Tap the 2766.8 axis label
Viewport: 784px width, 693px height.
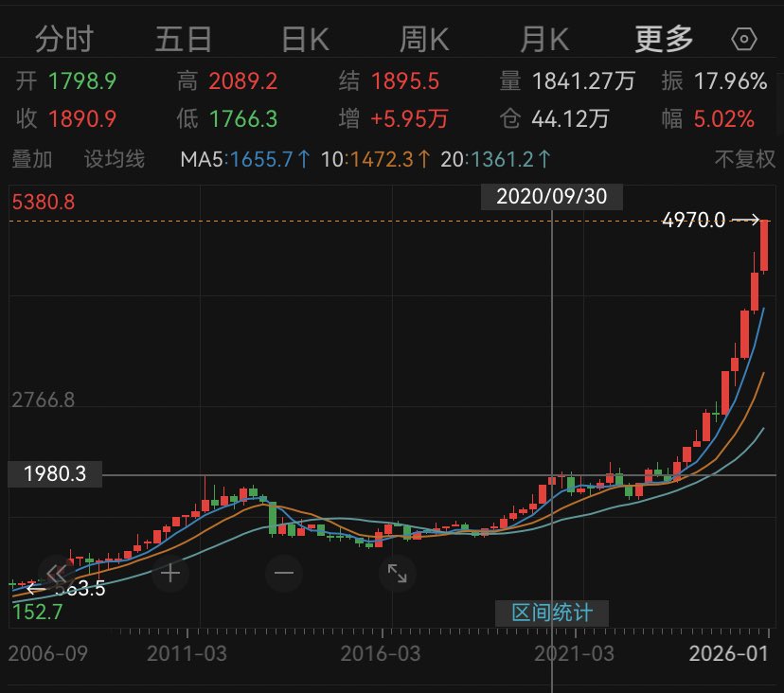44,400
